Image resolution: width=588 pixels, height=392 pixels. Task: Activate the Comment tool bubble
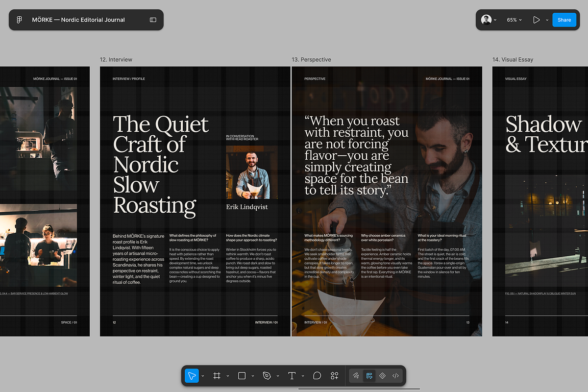(x=317, y=376)
